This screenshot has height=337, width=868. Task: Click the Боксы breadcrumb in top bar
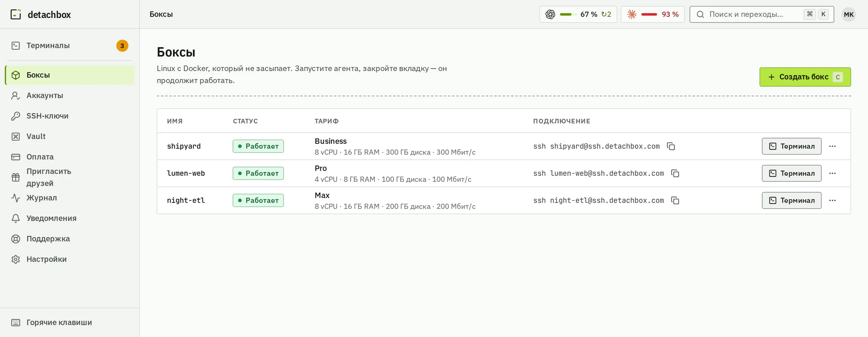[x=161, y=14]
